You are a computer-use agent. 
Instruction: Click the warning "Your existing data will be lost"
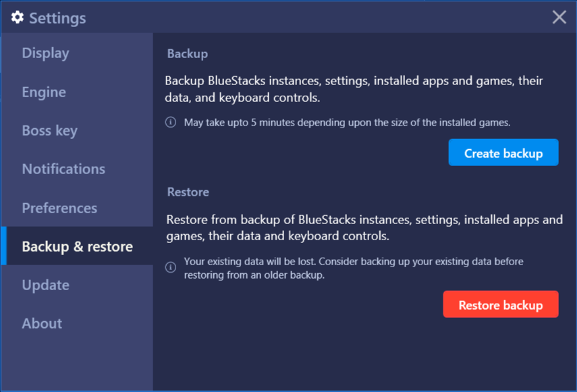point(354,268)
